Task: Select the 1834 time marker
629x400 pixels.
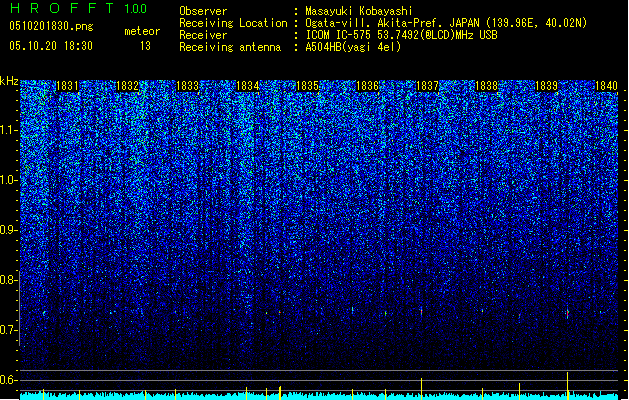Action: [x=248, y=86]
